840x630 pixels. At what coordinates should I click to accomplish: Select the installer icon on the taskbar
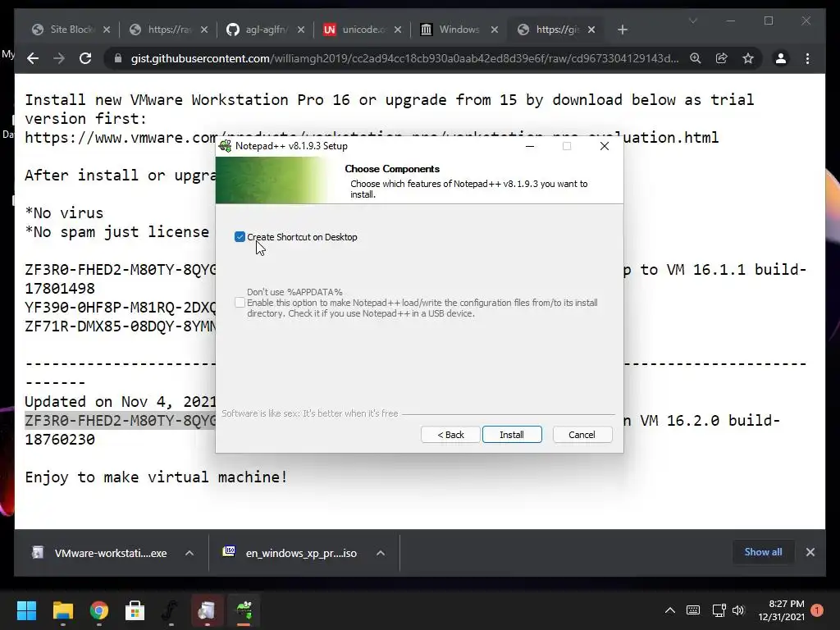click(x=207, y=610)
